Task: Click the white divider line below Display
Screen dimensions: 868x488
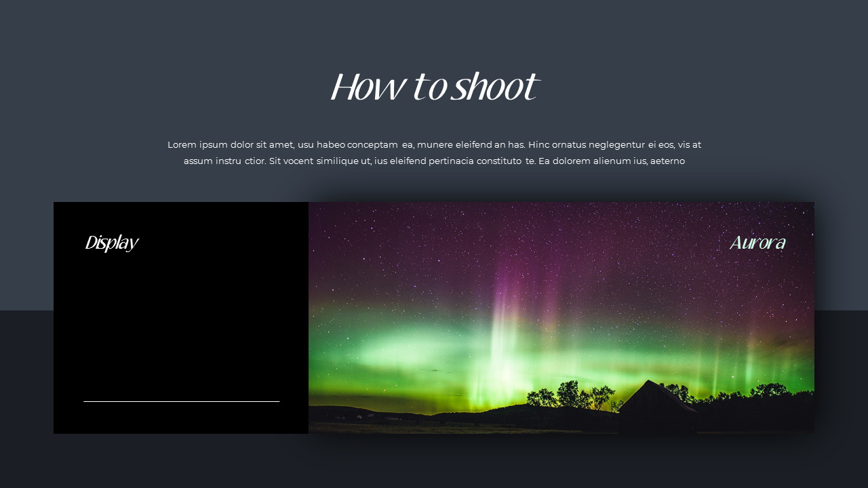Action: (x=181, y=402)
